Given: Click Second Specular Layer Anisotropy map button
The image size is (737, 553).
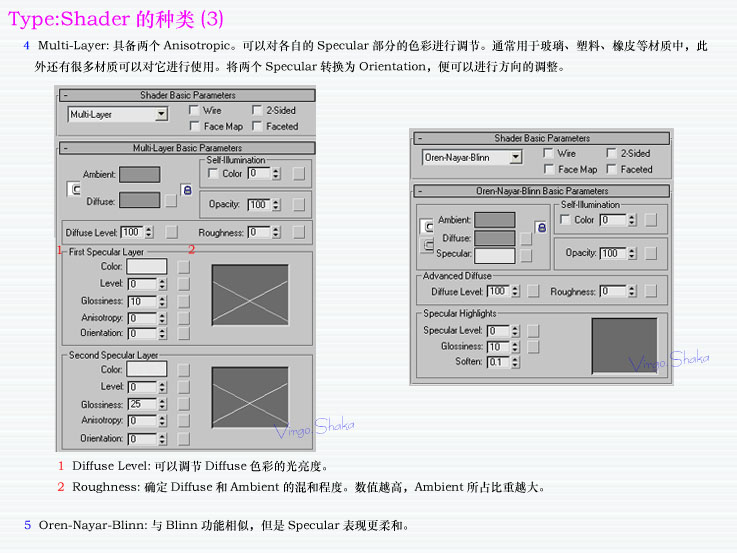Looking at the screenshot, I should [184, 421].
